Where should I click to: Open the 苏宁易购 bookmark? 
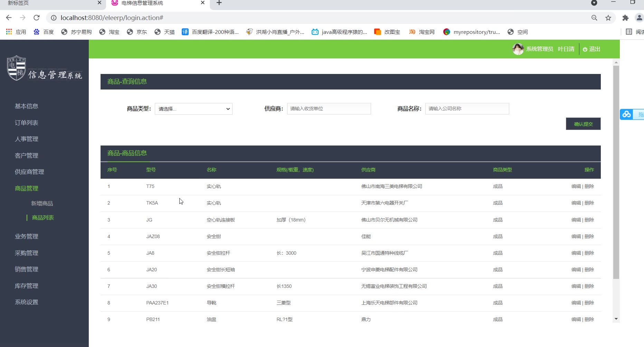76,32
